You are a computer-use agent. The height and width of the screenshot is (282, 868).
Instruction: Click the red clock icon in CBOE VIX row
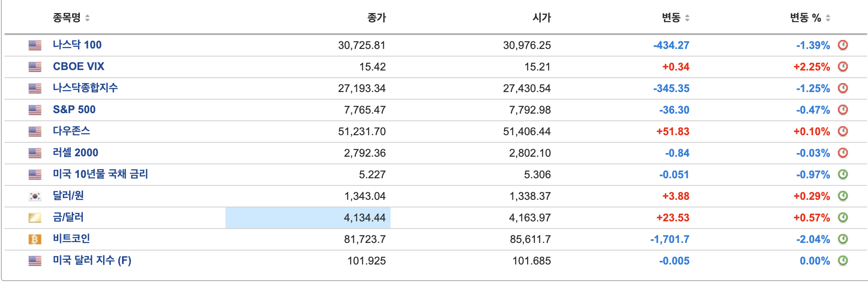843,66
